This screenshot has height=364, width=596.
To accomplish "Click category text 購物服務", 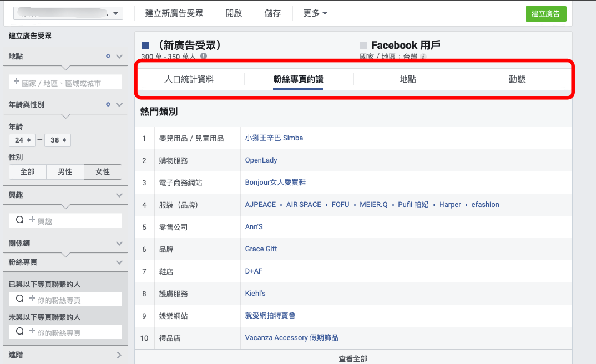I will tap(173, 160).
